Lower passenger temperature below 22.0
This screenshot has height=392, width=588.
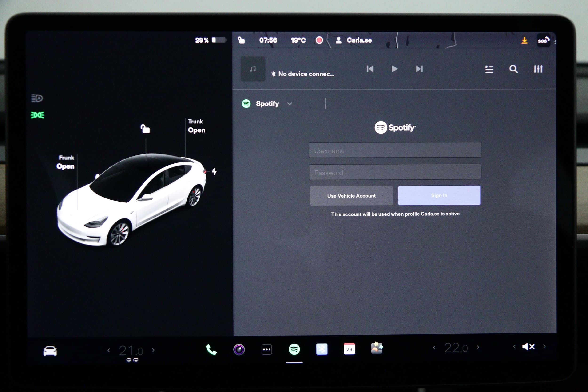[x=434, y=348]
